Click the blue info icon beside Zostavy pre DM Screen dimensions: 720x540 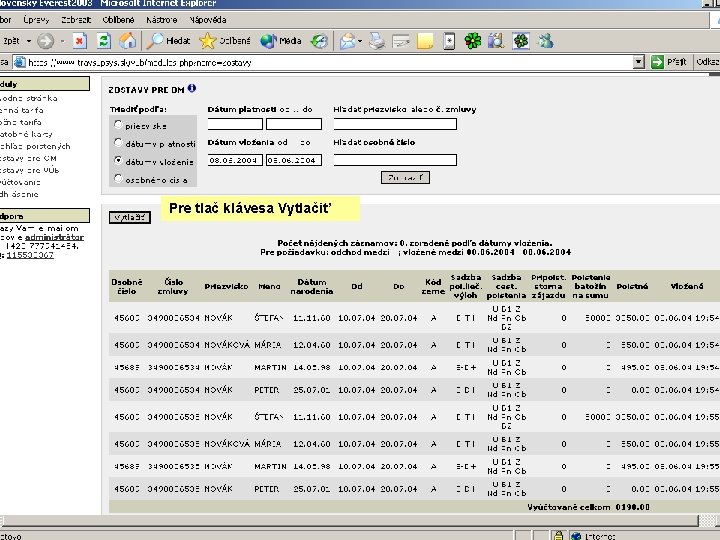(192, 88)
